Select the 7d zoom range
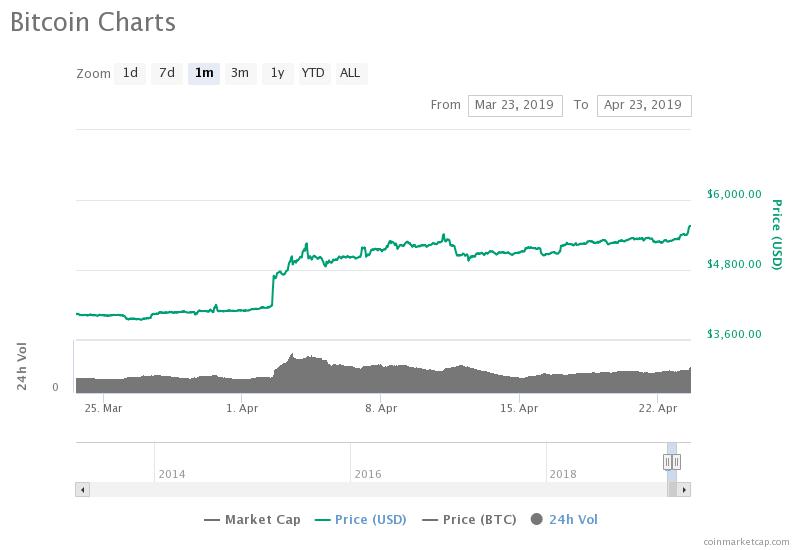 click(167, 73)
